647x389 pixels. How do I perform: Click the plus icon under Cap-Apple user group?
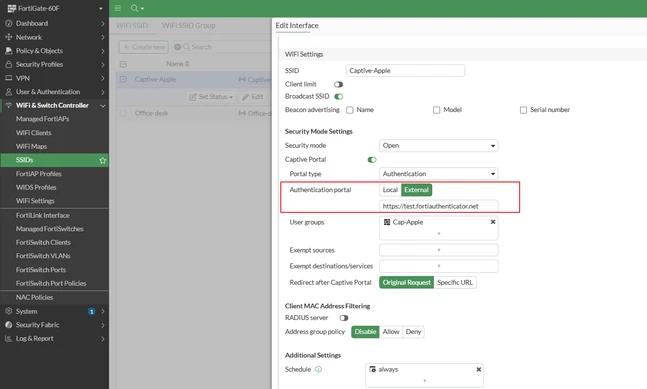(439, 233)
